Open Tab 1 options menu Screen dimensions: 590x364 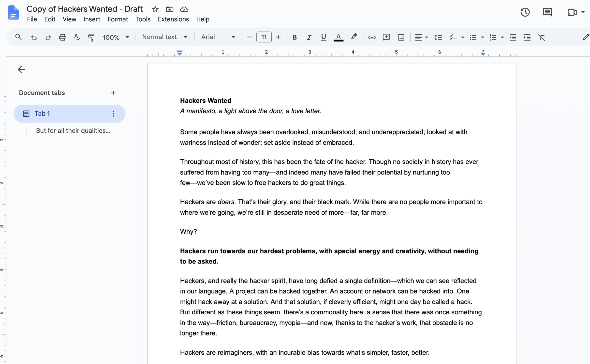pyautogui.click(x=113, y=113)
